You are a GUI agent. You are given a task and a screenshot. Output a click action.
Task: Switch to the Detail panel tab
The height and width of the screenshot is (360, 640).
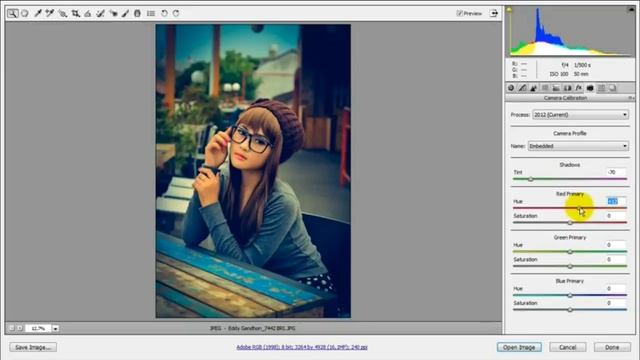pos(533,88)
